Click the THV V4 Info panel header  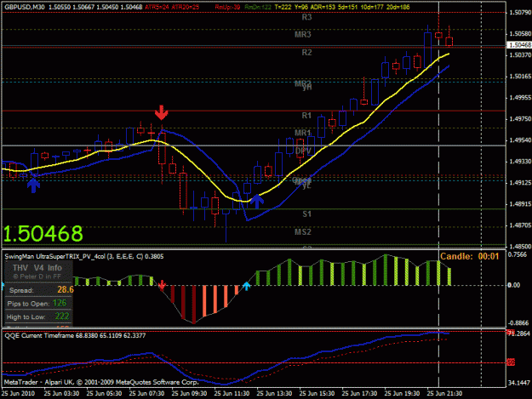pyautogui.click(x=37, y=268)
